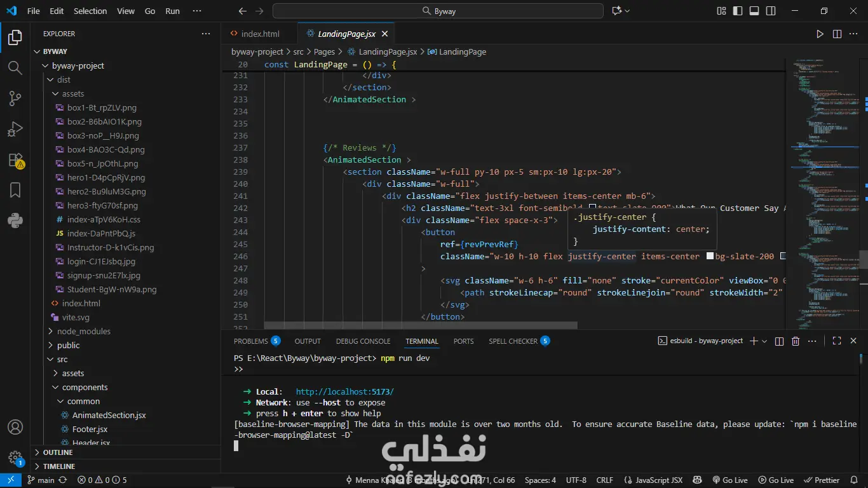Open the editor's More Actions ellipsis menu
Image resolution: width=868 pixels, height=488 pixels.
[853, 34]
